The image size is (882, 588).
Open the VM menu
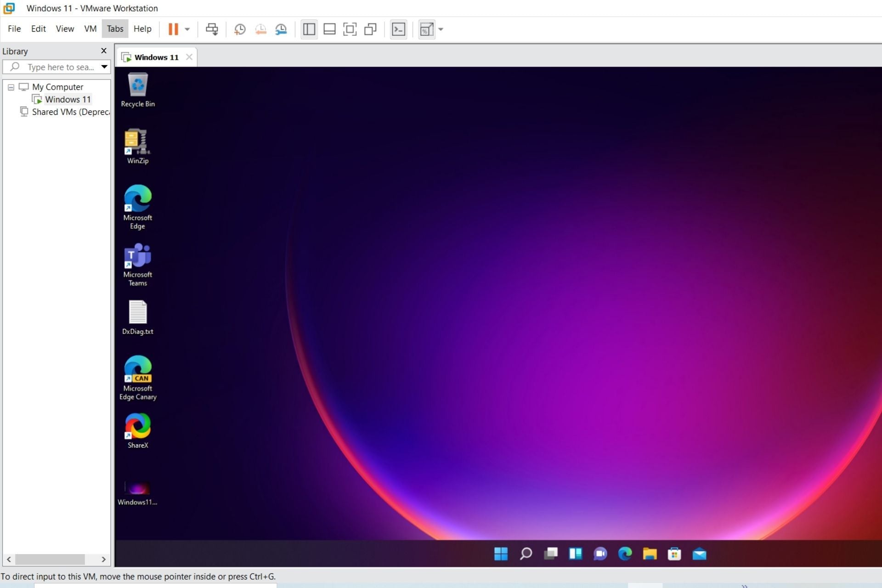coord(90,29)
